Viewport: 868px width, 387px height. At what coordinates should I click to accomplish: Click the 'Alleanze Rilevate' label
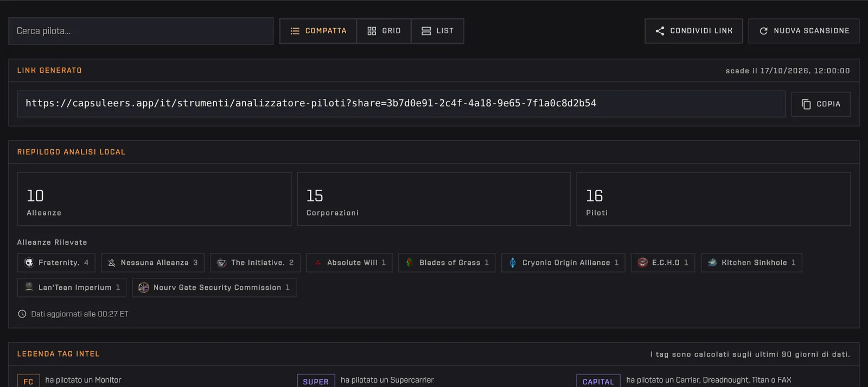pos(52,242)
